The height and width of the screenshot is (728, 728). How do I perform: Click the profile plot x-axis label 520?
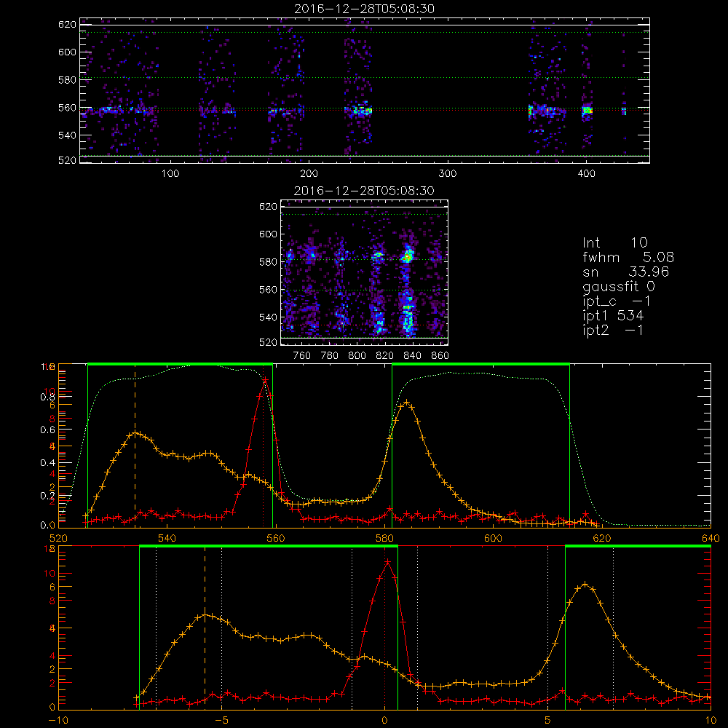pyautogui.click(x=58, y=538)
